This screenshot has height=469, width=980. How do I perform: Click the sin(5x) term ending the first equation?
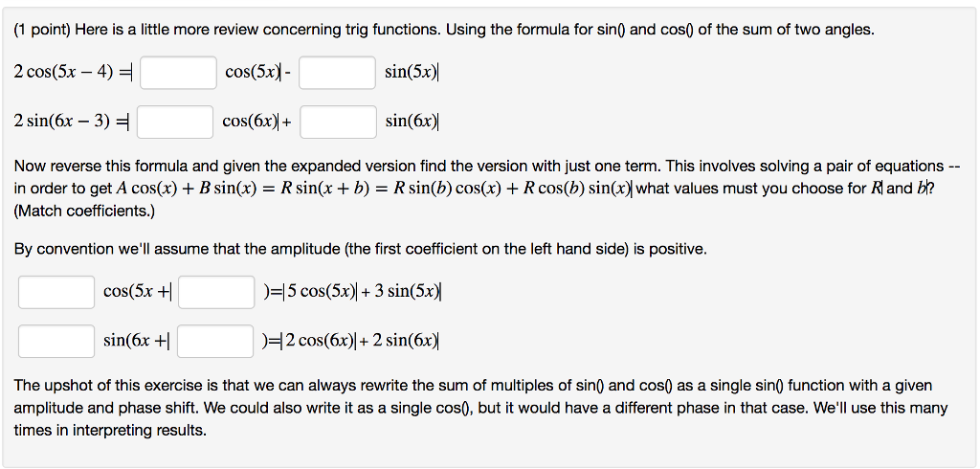(411, 73)
